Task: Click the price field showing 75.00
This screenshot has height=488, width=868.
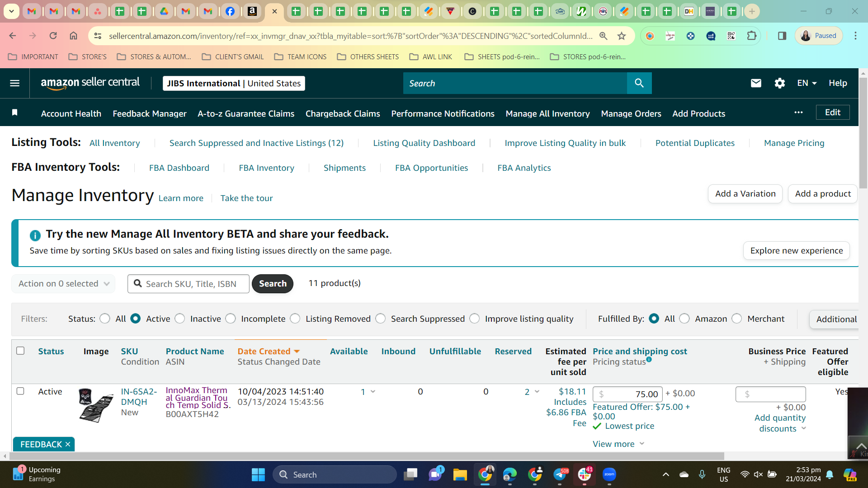Action: pyautogui.click(x=627, y=394)
